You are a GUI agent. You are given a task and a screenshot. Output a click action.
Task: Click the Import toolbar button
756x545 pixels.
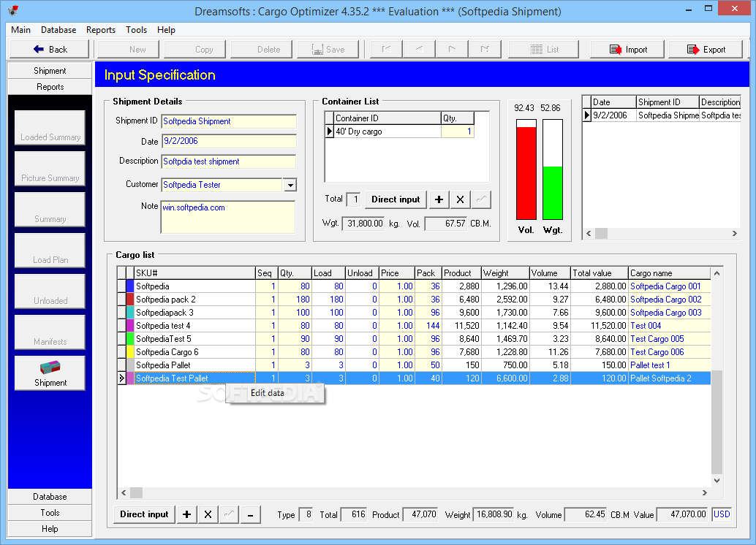tap(627, 49)
